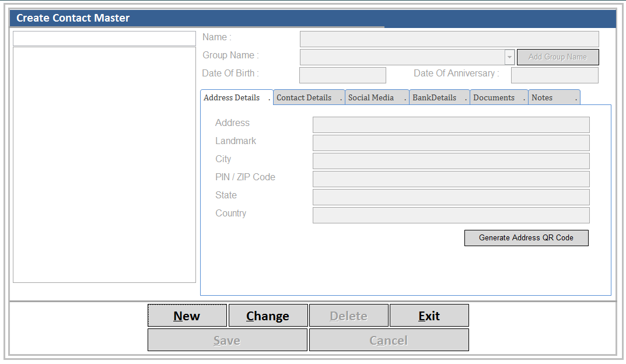This screenshot has width=626, height=364.
Task: Click the PIN / ZIP Code field
Action: pos(450,179)
